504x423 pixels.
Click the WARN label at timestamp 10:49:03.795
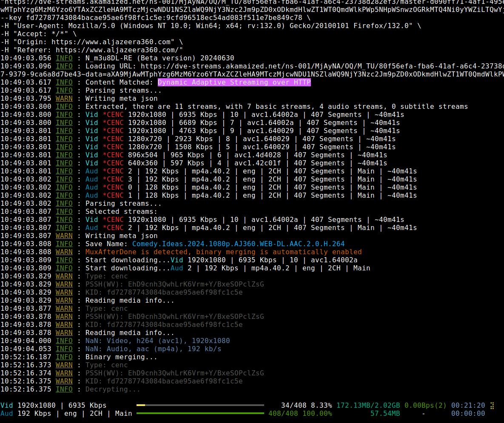click(x=64, y=99)
